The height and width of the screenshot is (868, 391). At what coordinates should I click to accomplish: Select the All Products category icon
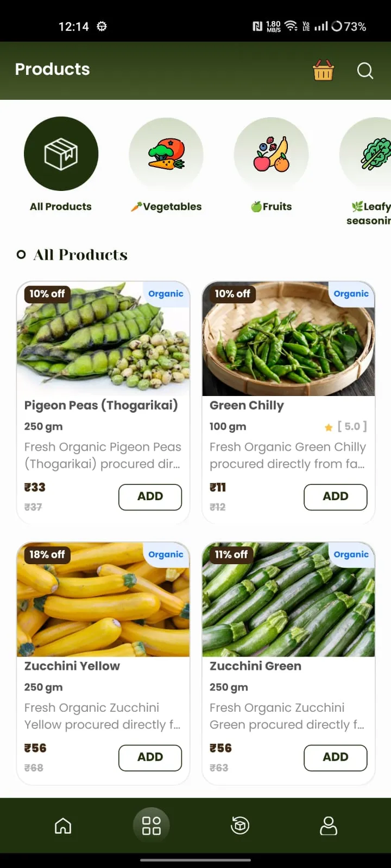[x=61, y=154]
